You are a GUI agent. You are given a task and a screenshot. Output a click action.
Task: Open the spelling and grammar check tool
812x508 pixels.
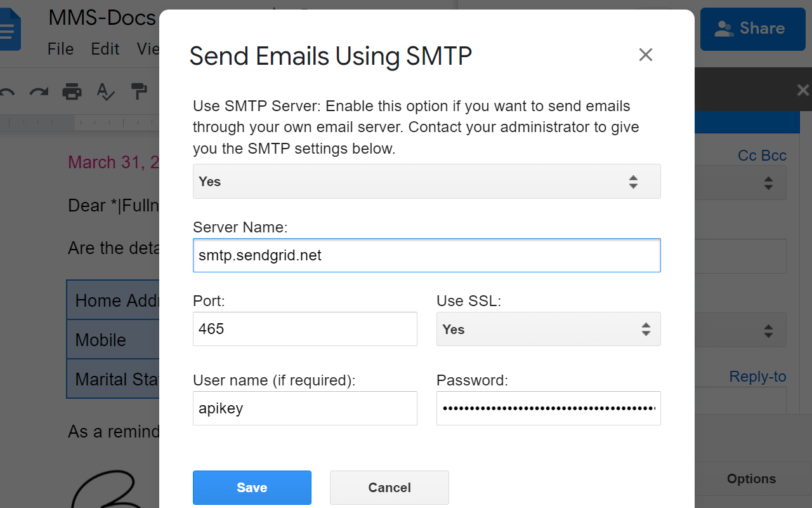[105, 92]
